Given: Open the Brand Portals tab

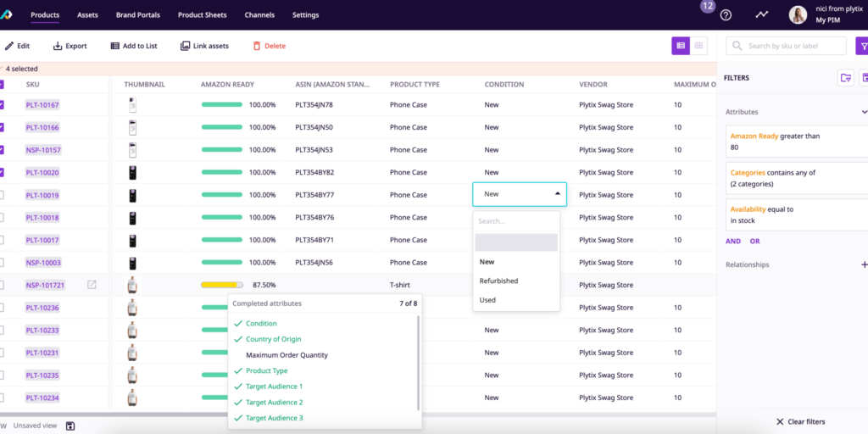Looking at the screenshot, I should point(138,15).
